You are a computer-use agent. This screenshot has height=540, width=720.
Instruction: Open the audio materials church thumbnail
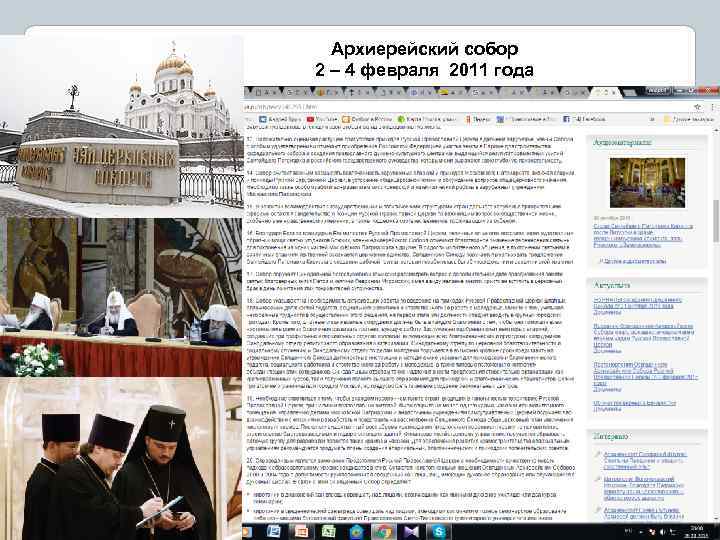tap(647, 183)
